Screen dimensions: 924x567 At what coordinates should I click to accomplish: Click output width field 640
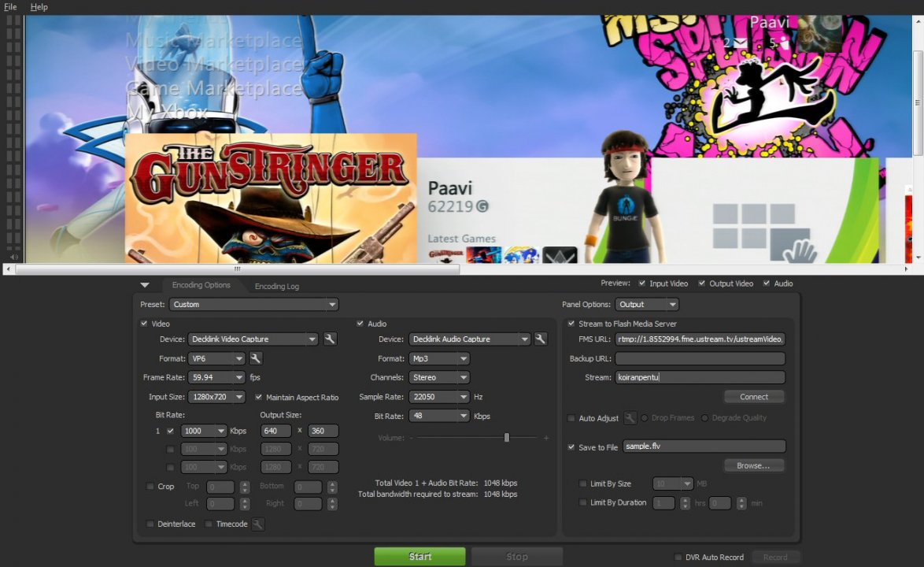click(275, 431)
